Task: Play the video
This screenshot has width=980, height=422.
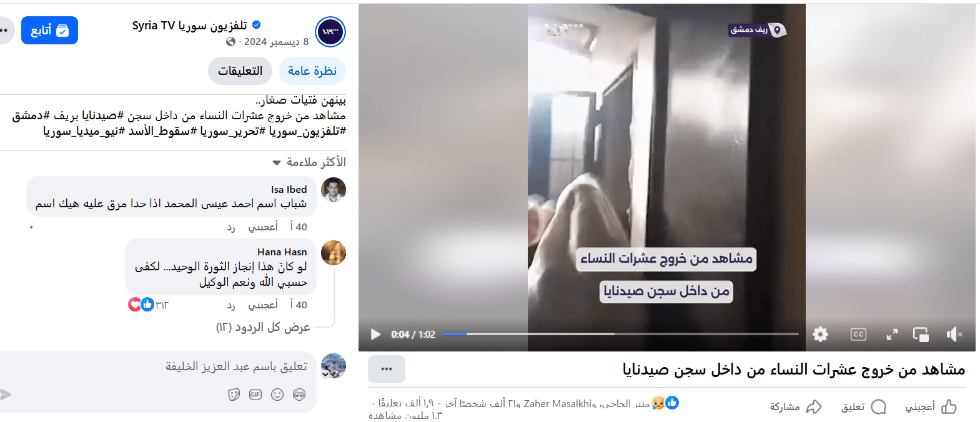Action: coord(375,334)
